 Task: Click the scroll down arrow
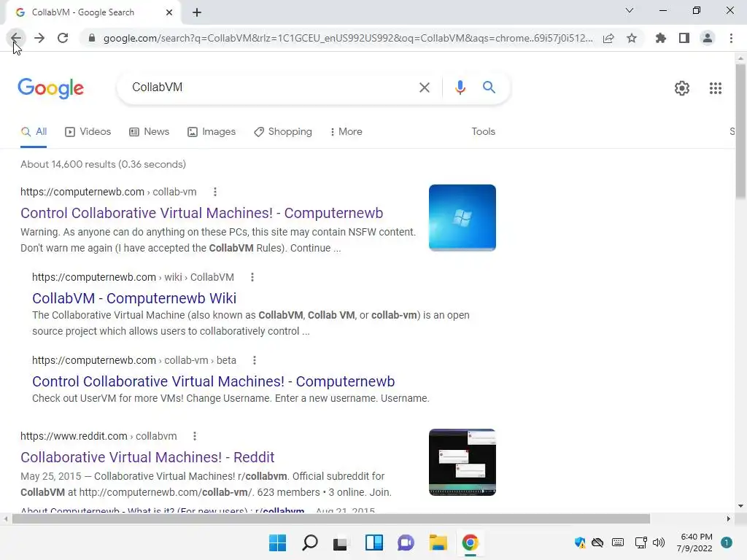[740, 506]
